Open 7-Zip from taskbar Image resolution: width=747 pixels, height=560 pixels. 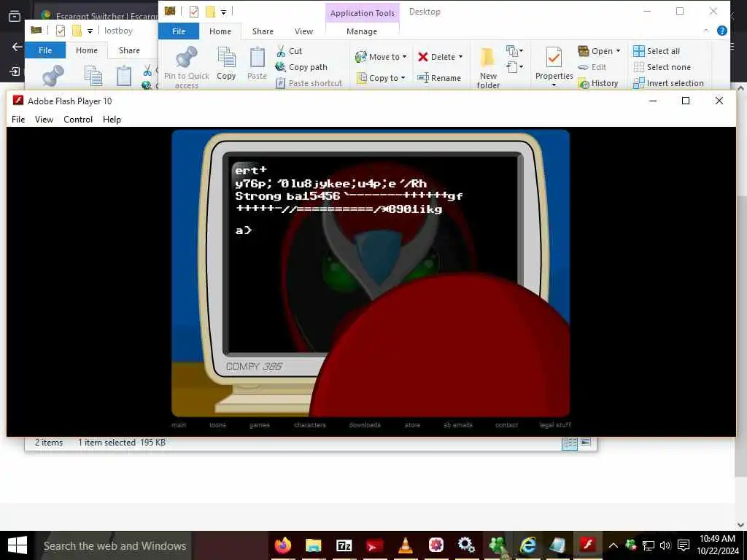click(344, 545)
